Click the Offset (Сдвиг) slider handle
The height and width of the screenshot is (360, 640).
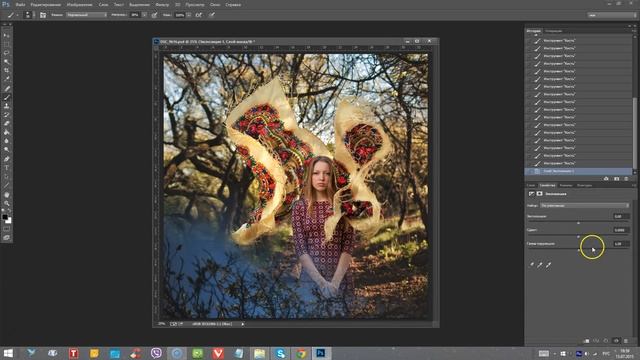click(x=578, y=236)
